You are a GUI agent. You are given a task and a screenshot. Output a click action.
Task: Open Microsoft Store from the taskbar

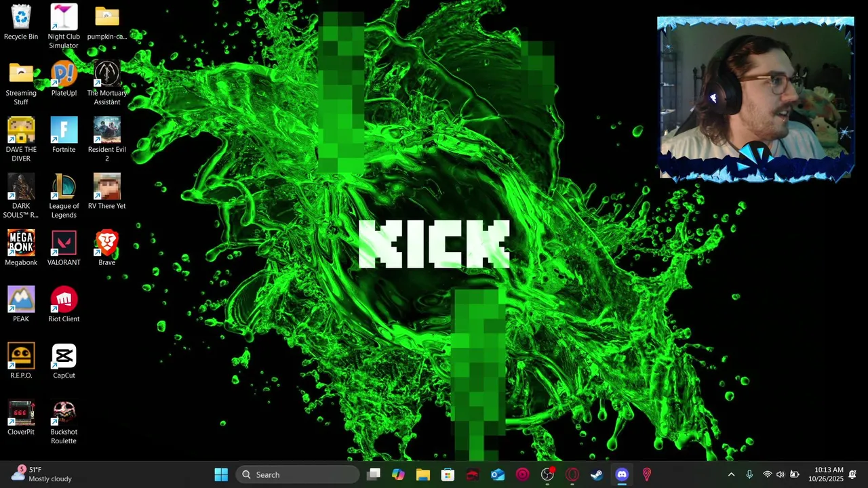click(x=448, y=474)
